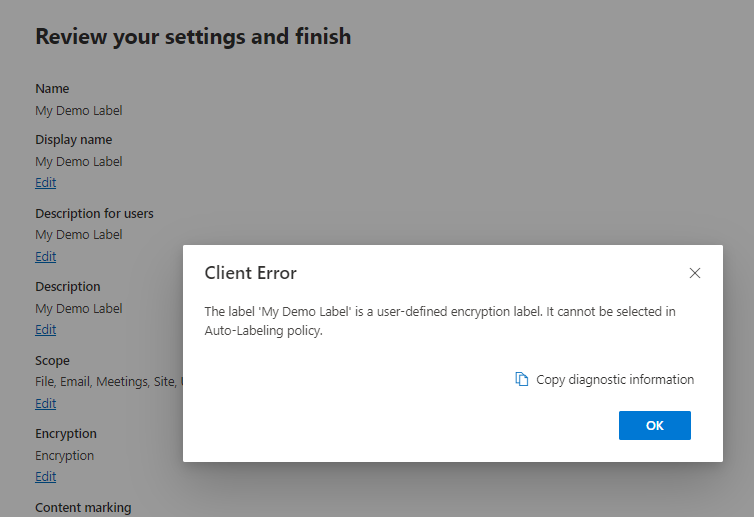Select the 'Copy diagnostic information' text link
The height and width of the screenshot is (517, 754).
[x=614, y=379]
